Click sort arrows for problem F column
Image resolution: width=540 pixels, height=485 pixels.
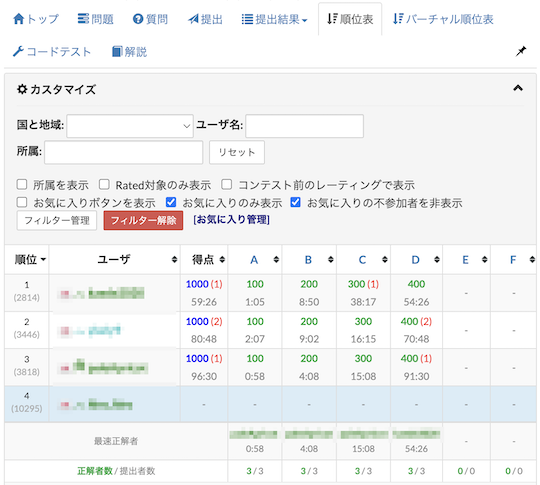tap(532, 260)
